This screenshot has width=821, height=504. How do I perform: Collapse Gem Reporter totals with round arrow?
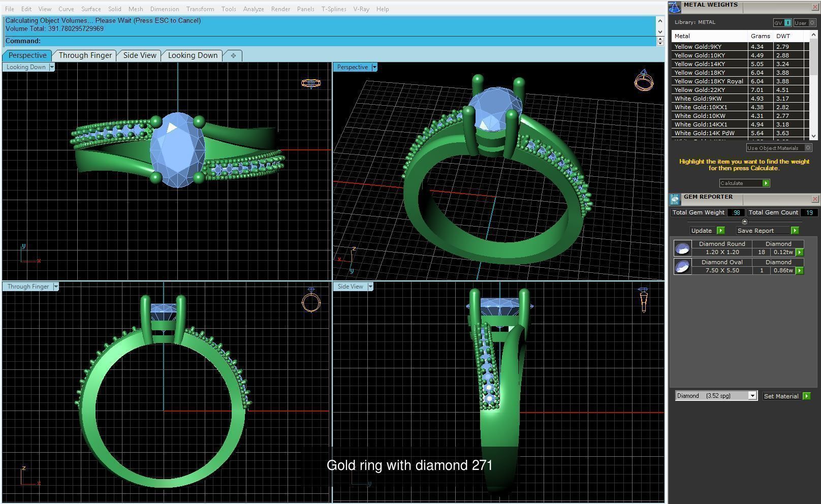pos(744,222)
